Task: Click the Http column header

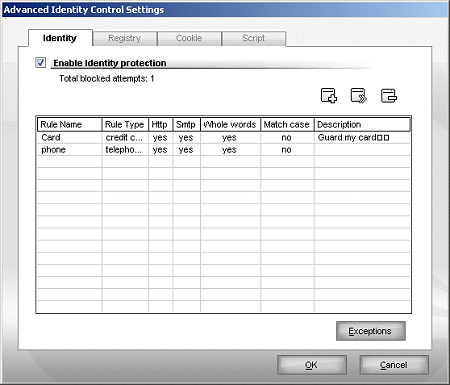Action: tap(160, 124)
